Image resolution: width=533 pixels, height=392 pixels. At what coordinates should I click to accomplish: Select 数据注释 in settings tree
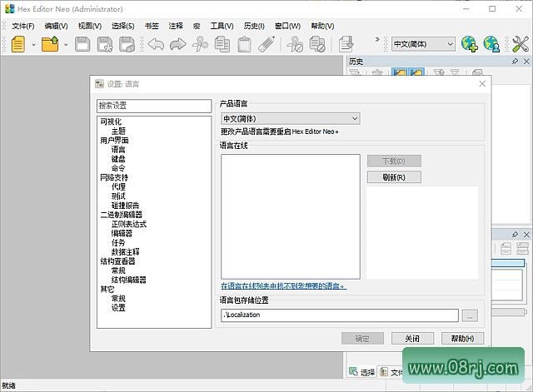coord(126,251)
